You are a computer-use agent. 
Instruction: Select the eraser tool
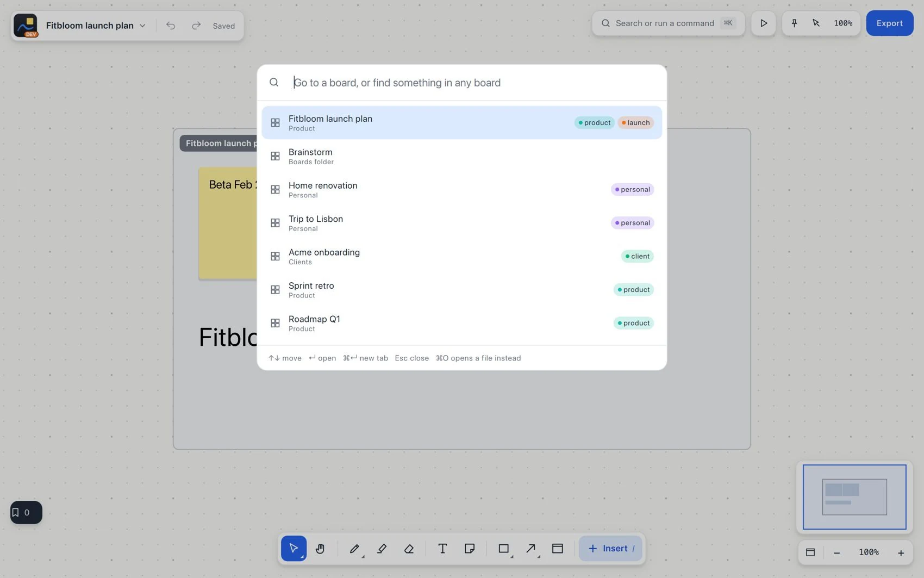point(409,548)
